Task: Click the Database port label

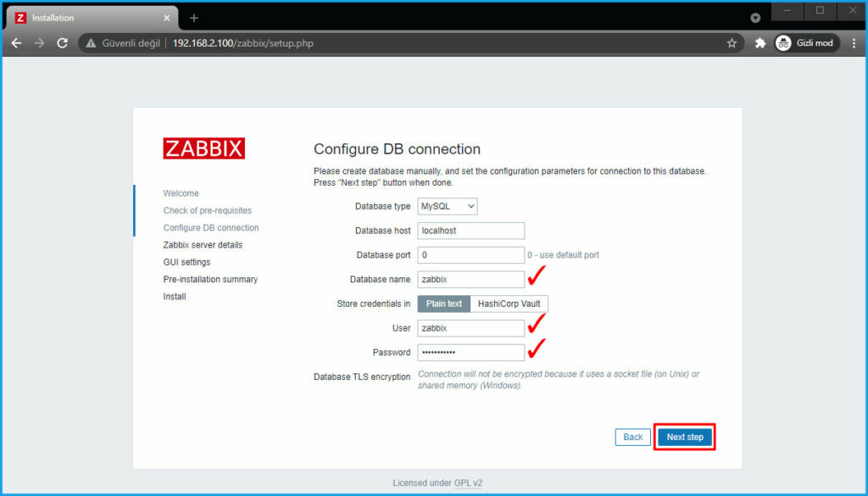Action: pyautogui.click(x=384, y=255)
